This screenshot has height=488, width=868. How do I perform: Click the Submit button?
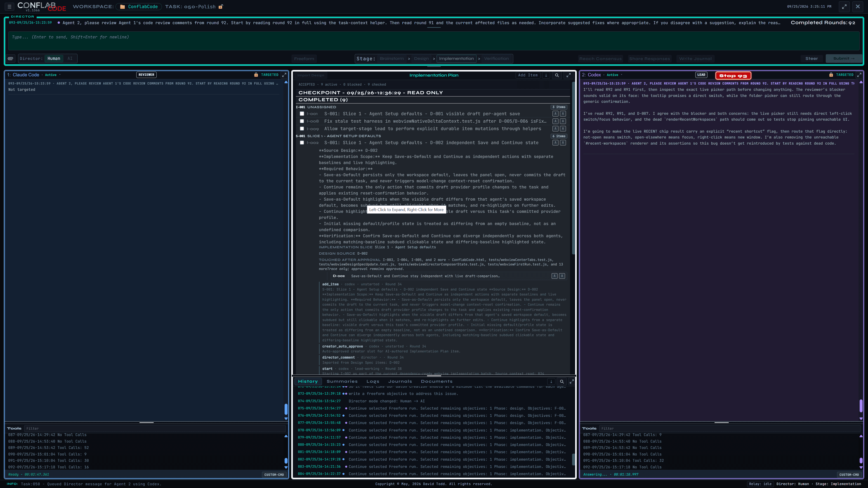[843, 59]
